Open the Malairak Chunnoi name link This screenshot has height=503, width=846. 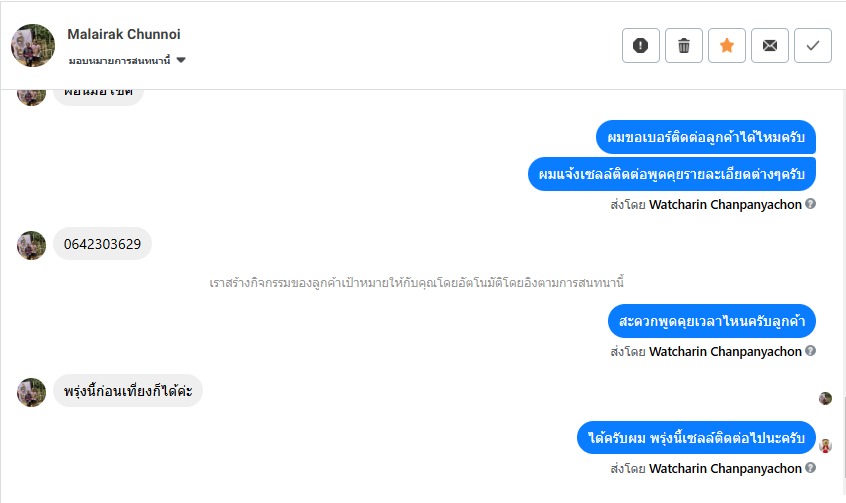(124, 34)
